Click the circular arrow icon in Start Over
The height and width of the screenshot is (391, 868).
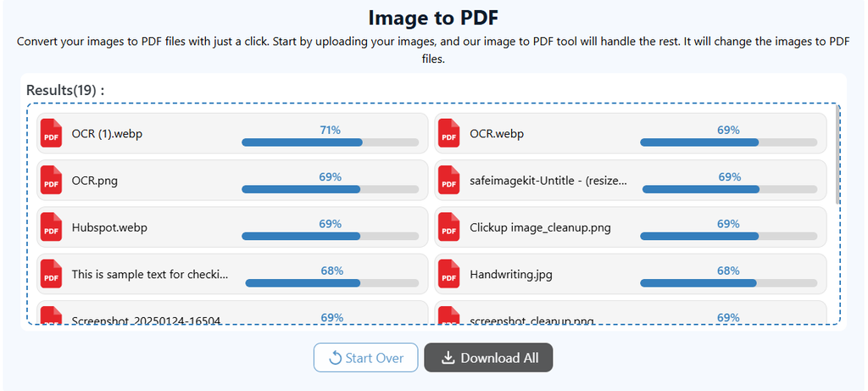(335, 358)
